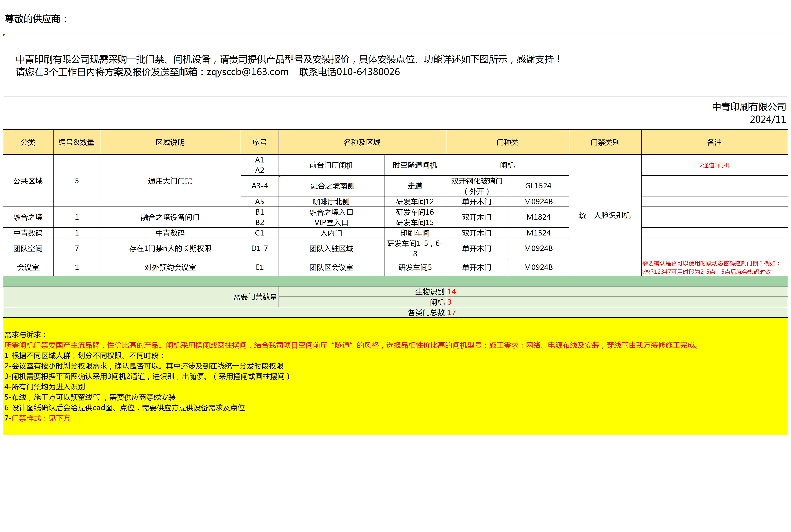Select the red 时段动态密码 remark cell

(x=714, y=267)
